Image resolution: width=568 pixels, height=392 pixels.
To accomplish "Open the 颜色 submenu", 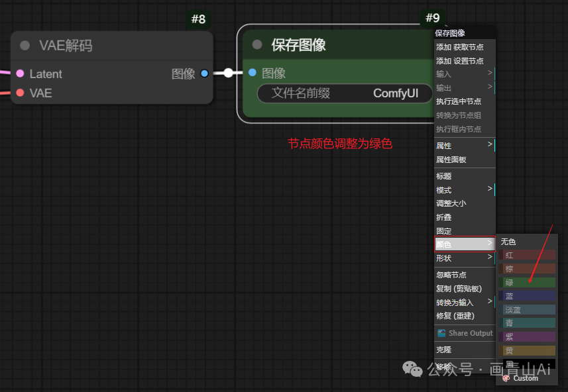I will click(x=465, y=244).
